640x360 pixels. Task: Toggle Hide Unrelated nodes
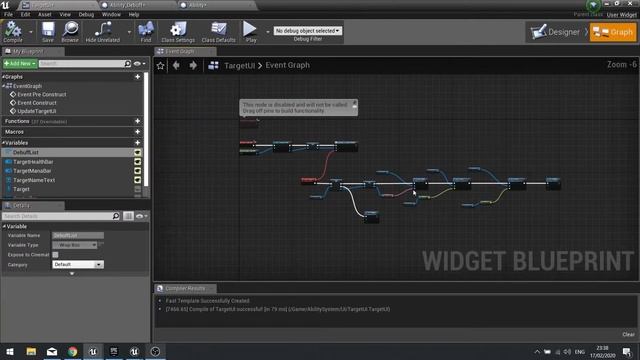tap(102, 32)
